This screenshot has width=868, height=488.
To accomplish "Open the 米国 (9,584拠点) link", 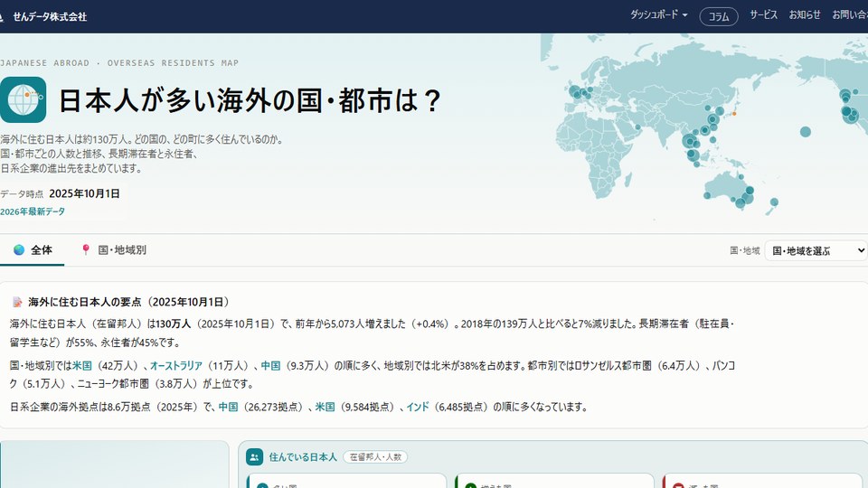I will [325, 408].
